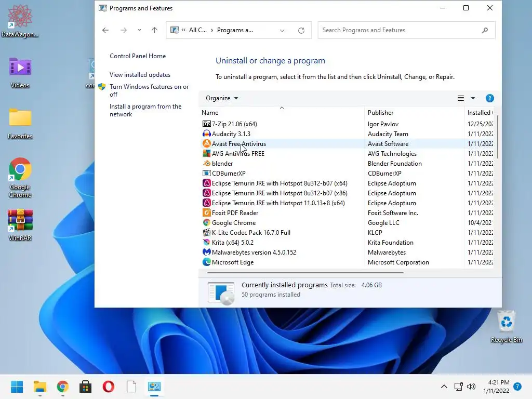Click the Avast Free Antivirus icon

(206, 143)
